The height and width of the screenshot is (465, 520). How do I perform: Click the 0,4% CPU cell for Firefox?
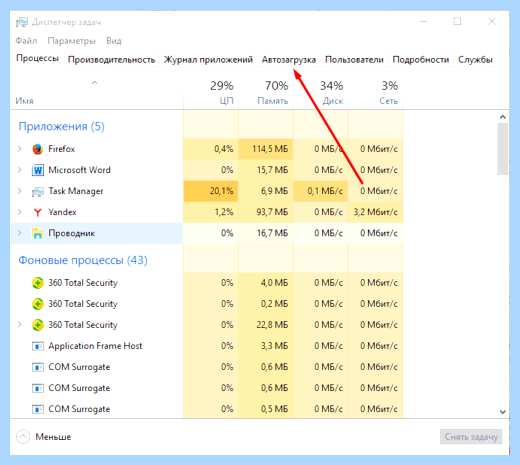coord(211,149)
